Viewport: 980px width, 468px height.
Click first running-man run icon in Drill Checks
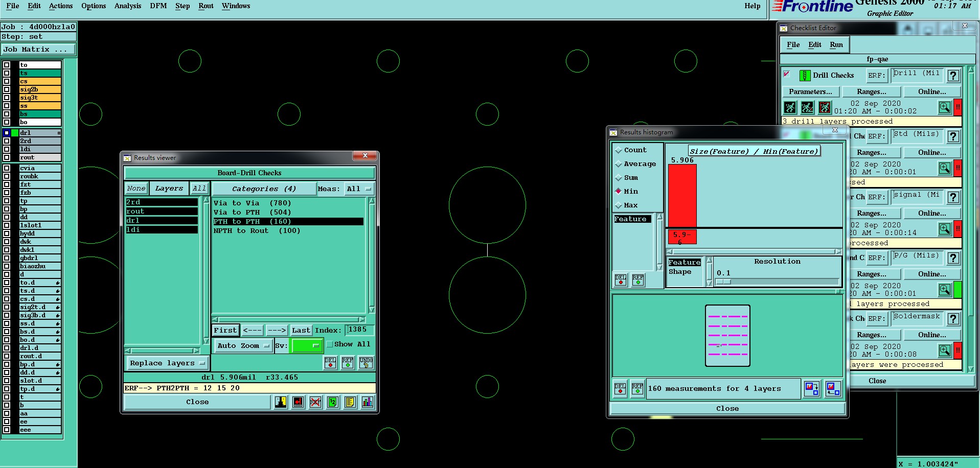[790, 107]
